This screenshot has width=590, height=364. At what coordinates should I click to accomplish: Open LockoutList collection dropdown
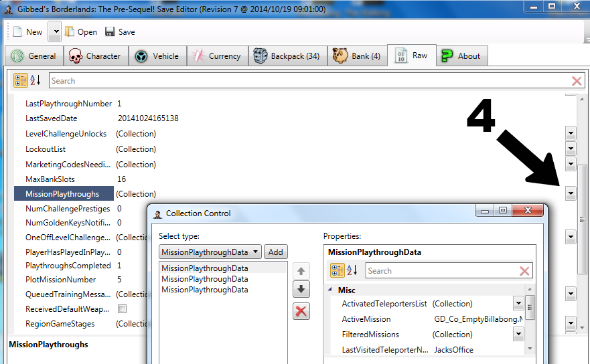click(x=571, y=149)
